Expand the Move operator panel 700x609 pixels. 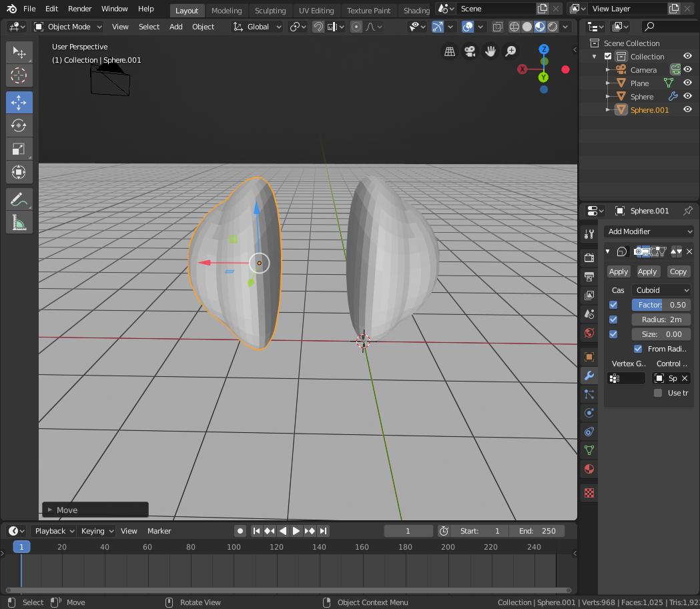[50, 510]
